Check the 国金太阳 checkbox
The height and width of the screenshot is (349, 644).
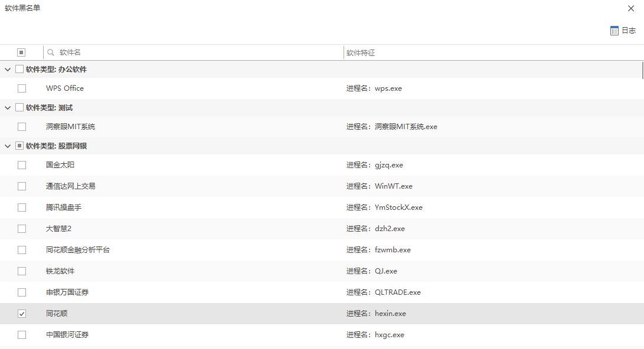pos(22,165)
